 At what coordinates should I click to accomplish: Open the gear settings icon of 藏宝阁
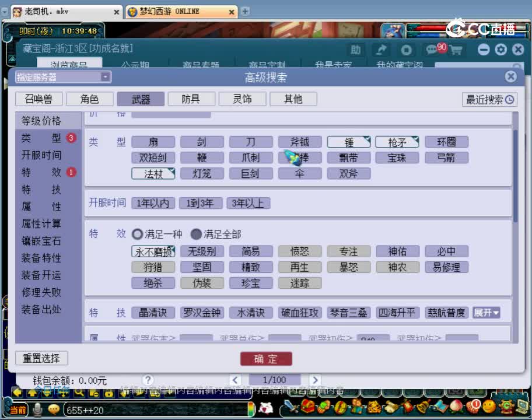click(501, 50)
